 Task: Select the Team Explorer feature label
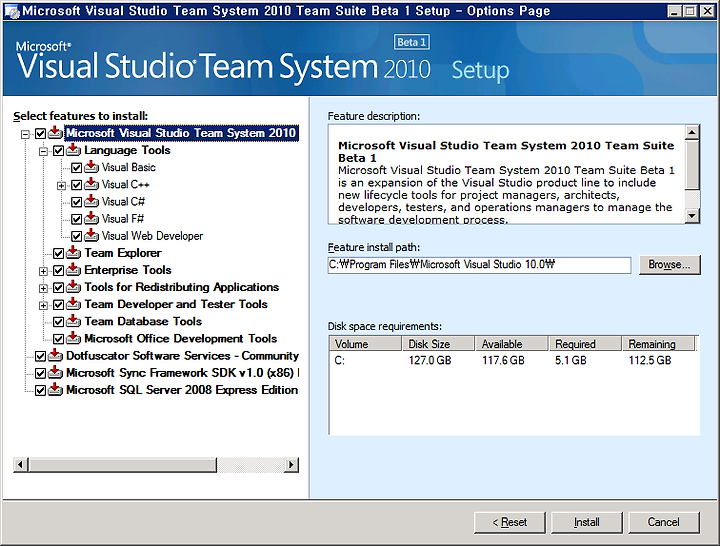point(123,253)
